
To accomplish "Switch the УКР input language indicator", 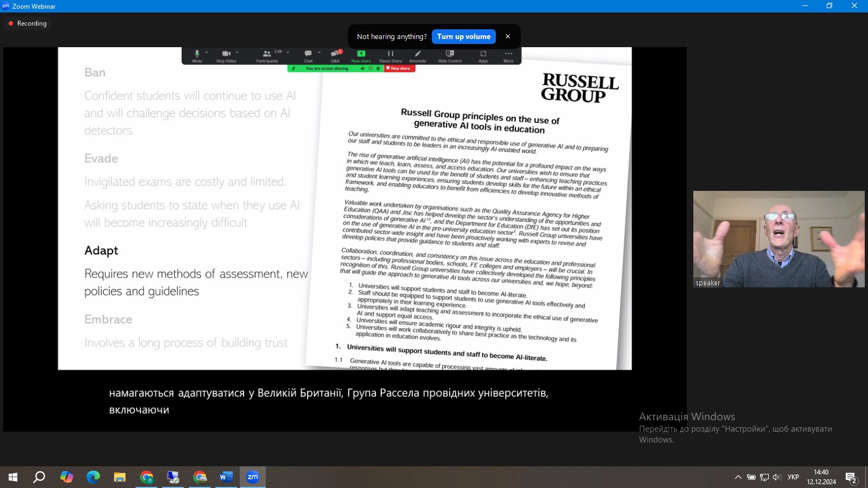I will [793, 477].
